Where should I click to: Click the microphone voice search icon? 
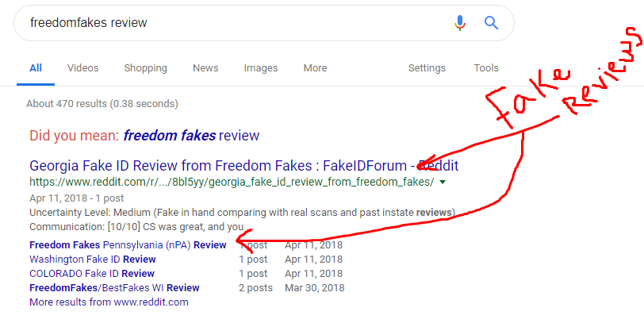click(460, 22)
